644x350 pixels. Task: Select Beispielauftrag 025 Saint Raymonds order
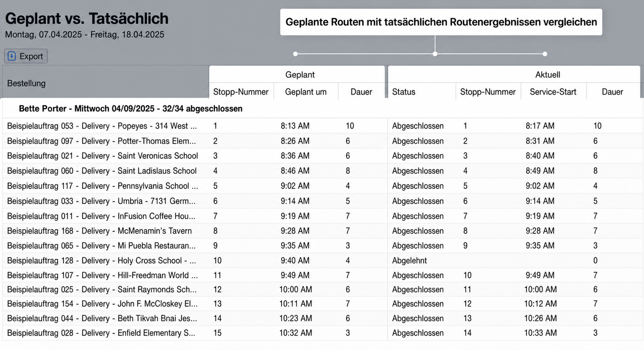(x=102, y=289)
